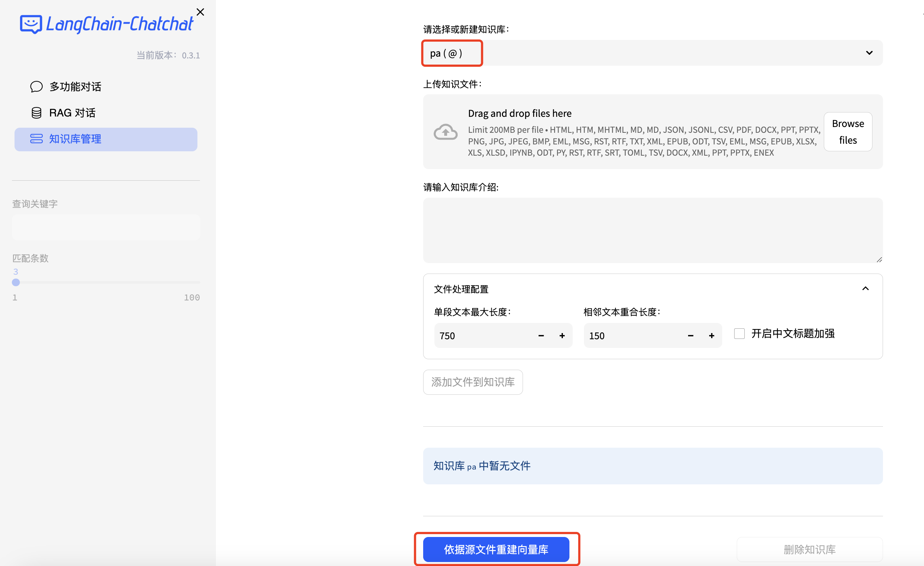This screenshot has height=566, width=924.
Task: Click Browse files button
Action: (x=847, y=132)
